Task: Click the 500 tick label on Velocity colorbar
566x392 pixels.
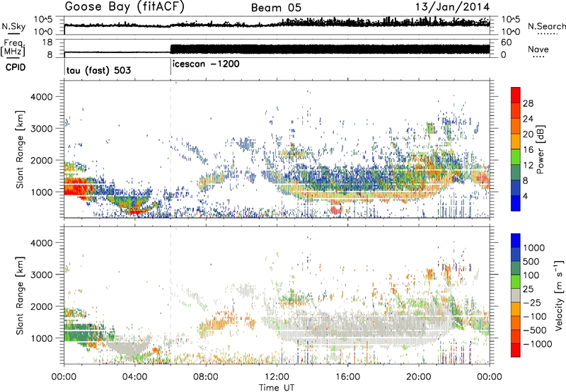Action: click(533, 262)
